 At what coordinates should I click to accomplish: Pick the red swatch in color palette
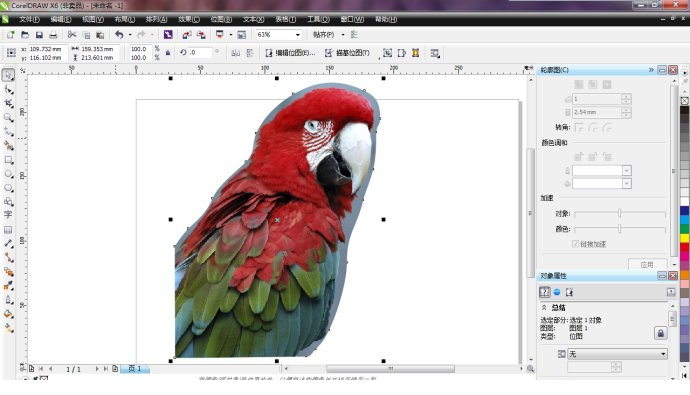(x=684, y=247)
